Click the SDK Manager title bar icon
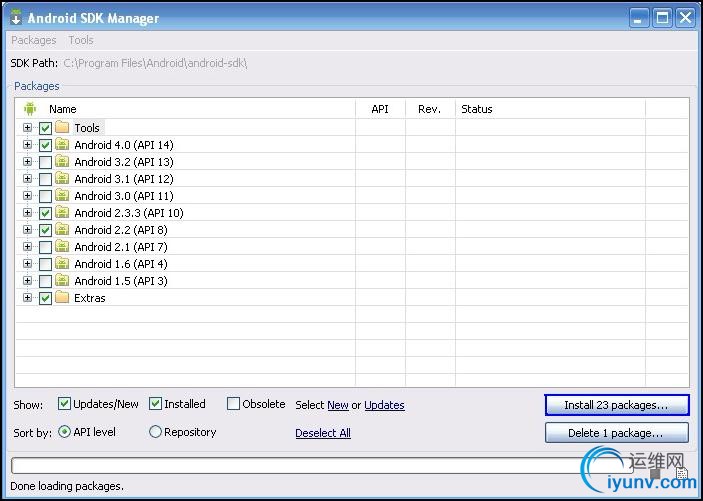 (16, 17)
